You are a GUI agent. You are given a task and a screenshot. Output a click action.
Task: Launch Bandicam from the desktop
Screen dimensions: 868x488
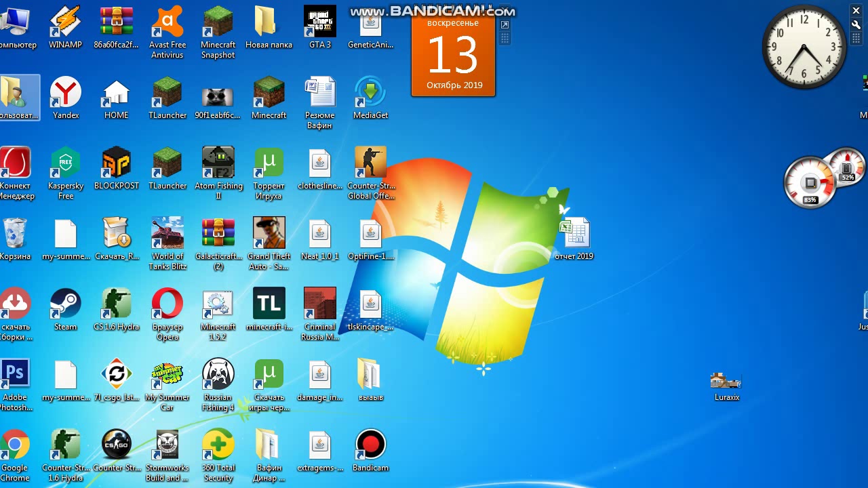(371, 450)
